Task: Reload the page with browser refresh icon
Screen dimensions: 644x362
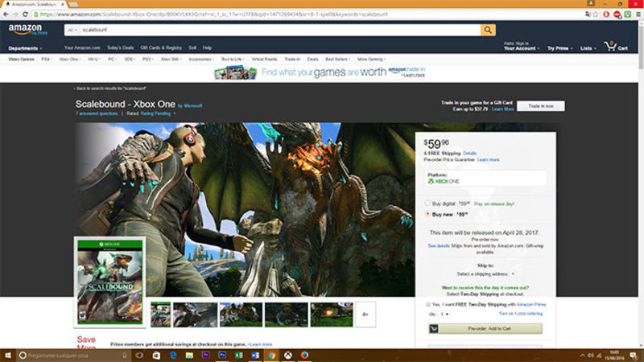Action: [26, 14]
